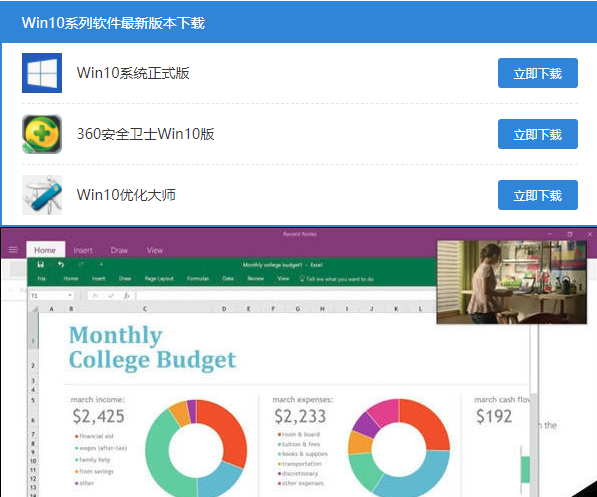Open the Excel Page Layout tab

click(x=159, y=279)
